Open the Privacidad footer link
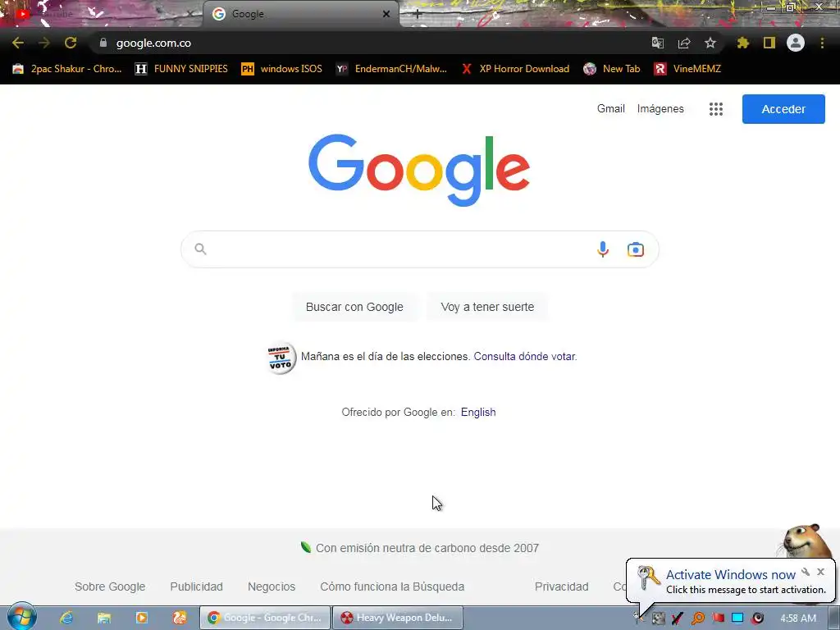The width and height of the screenshot is (840, 630). click(x=561, y=587)
